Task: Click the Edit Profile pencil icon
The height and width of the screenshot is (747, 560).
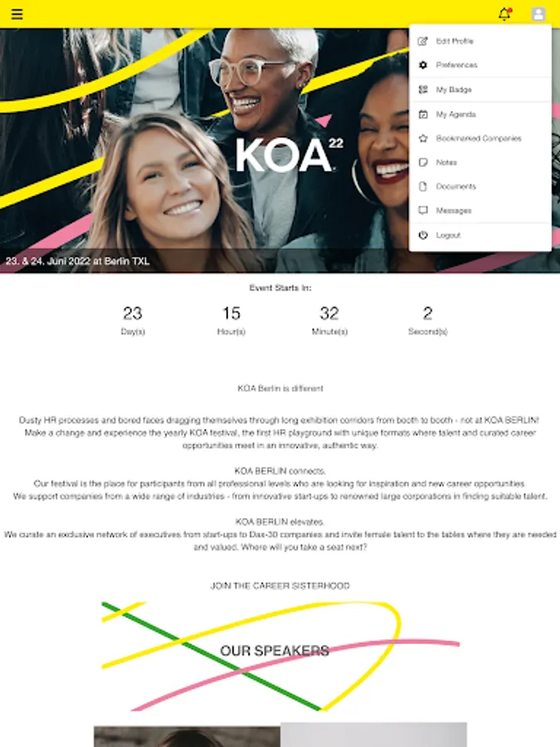Action: click(x=423, y=41)
